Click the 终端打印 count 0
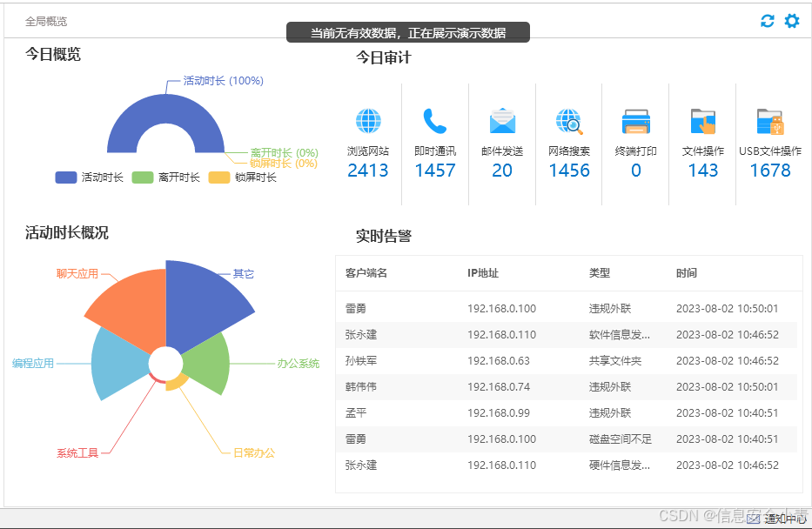This screenshot has width=812, height=529. 636,171
